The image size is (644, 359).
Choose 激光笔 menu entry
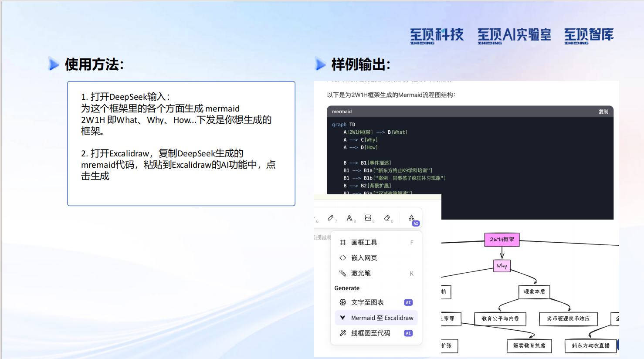(x=376, y=273)
